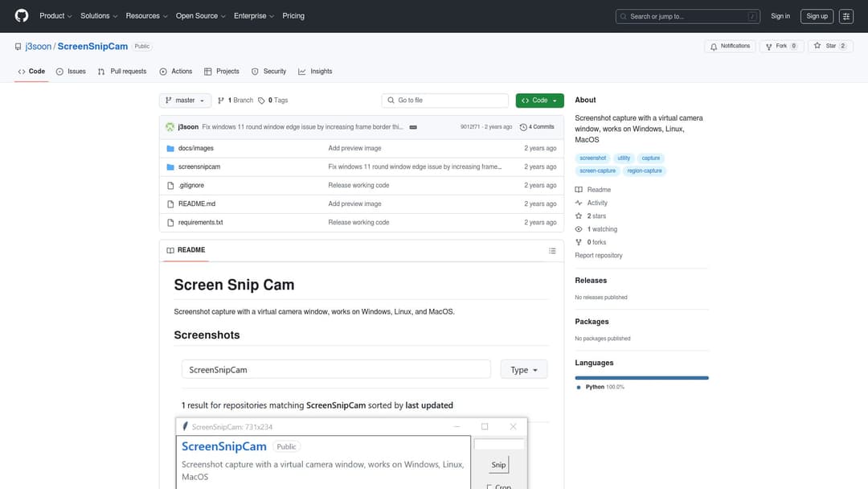Open the Open Source dropdown

(x=200, y=16)
